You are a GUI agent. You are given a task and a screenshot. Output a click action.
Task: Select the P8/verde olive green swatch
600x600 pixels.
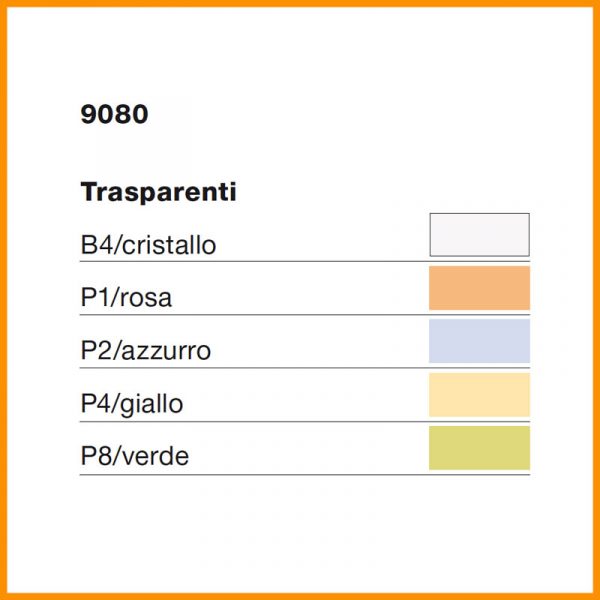tap(479, 448)
